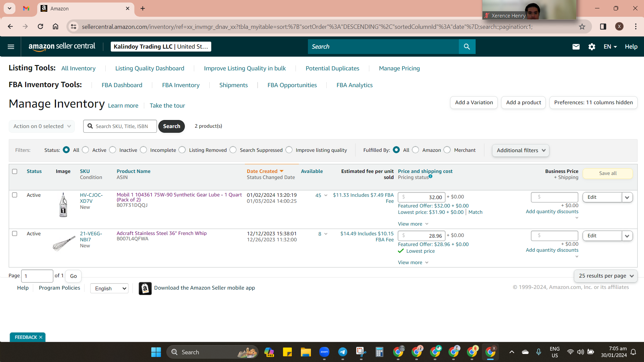Click the Amazon Seller Central logo
This screenshot has height=362, width=644.
pyautogui.click(x=62, y=47)
